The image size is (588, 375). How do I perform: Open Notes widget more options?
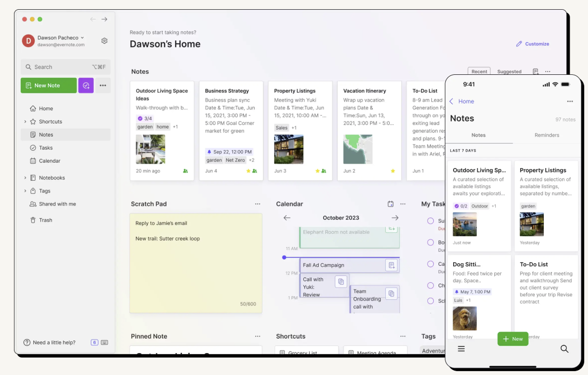[x=548, y=71]
